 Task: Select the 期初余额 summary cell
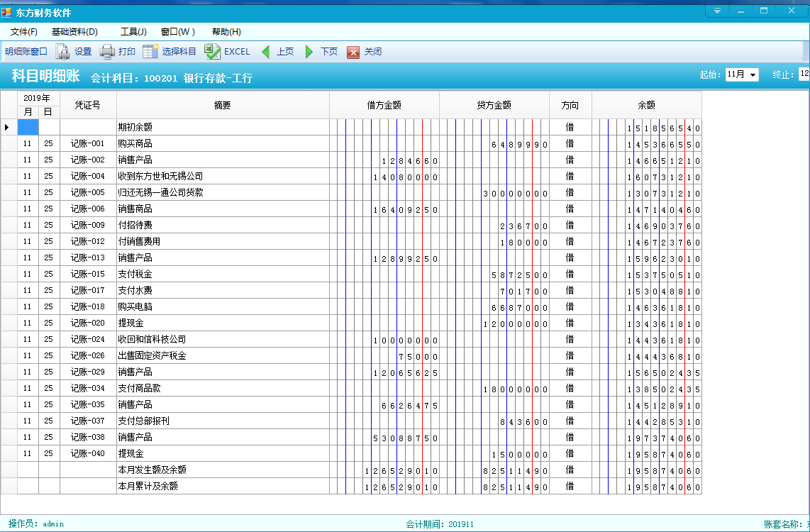coord(223,127)
